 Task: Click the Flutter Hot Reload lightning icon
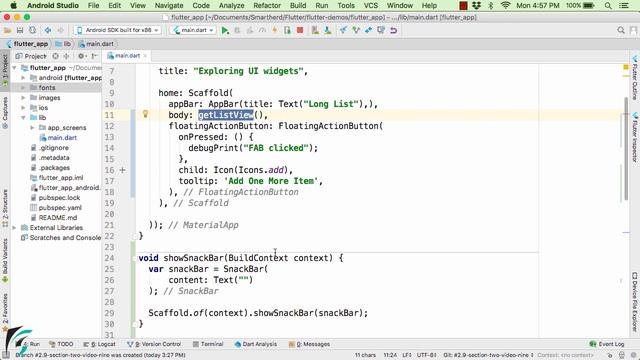tap(275, 30)
